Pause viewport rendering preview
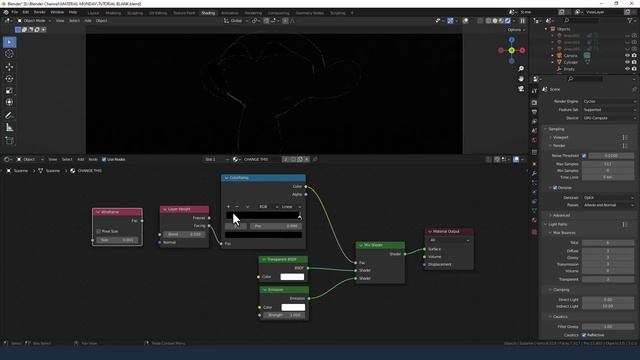 (x=522, y=20)
